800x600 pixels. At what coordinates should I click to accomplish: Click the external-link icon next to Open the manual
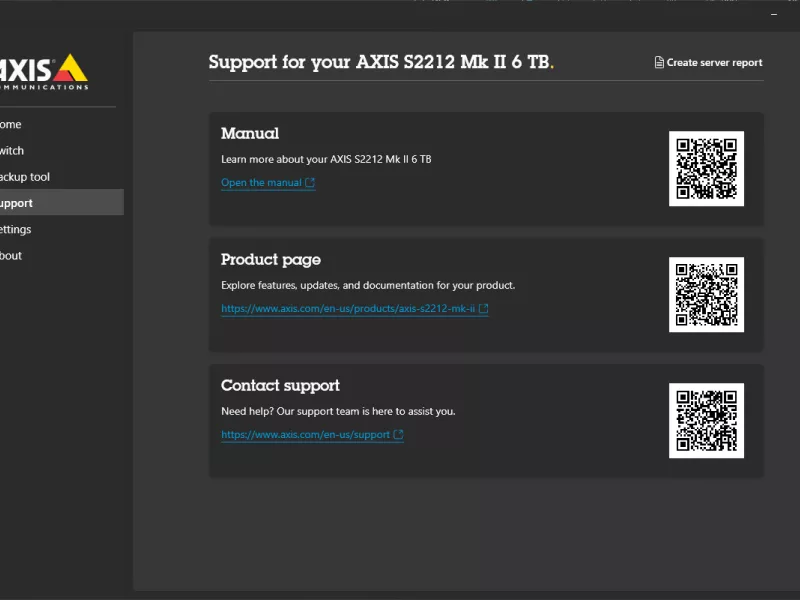[308, 182]
